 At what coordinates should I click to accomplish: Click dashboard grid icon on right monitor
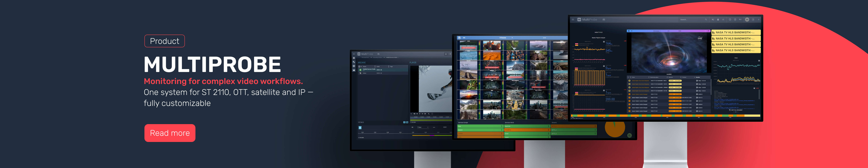pyautogui.click(x=604, y=20)
